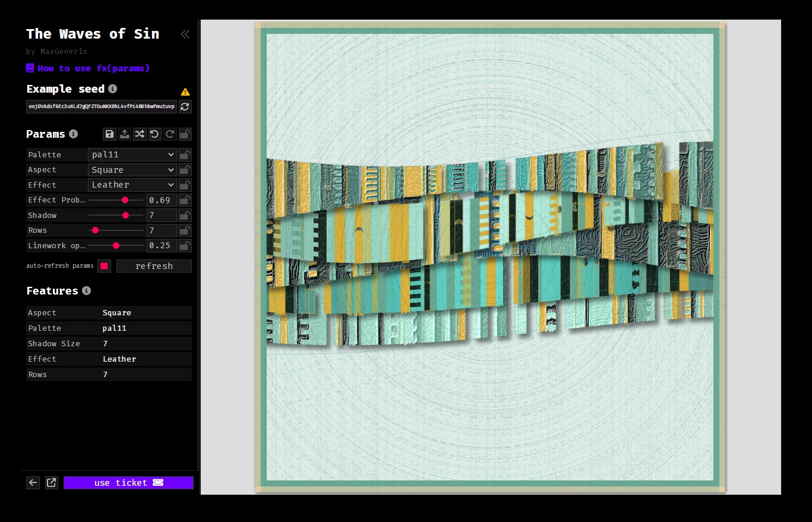The width and height of the screenshot is (812, 522).
Task: Click the use ticket button
Action: 128,483
